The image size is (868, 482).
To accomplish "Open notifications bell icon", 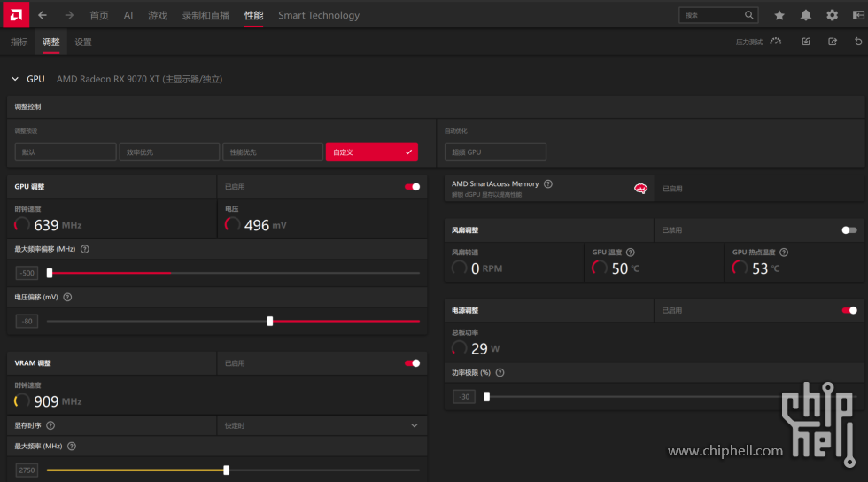I will [806, 16].
